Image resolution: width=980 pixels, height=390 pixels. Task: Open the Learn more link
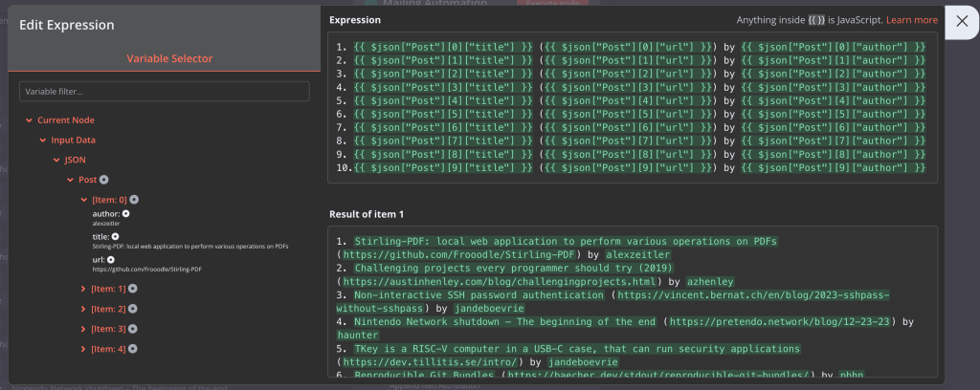click(912, 20)
